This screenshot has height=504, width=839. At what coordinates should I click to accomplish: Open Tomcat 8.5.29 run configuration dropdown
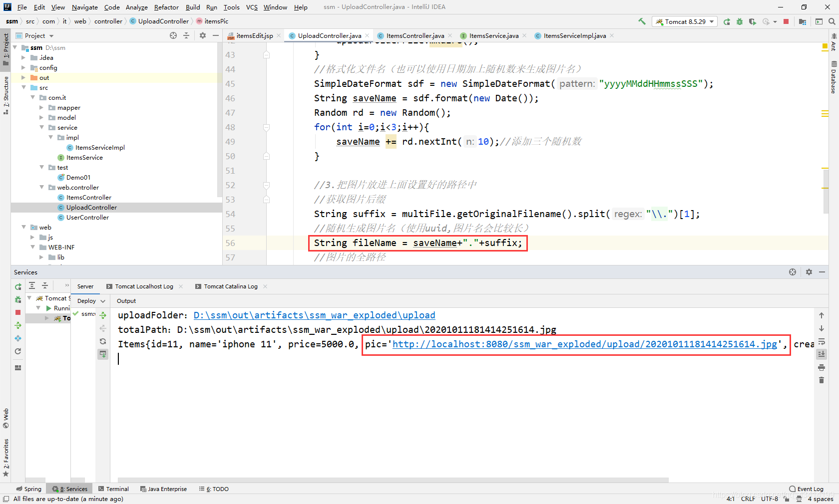point(684,21)
